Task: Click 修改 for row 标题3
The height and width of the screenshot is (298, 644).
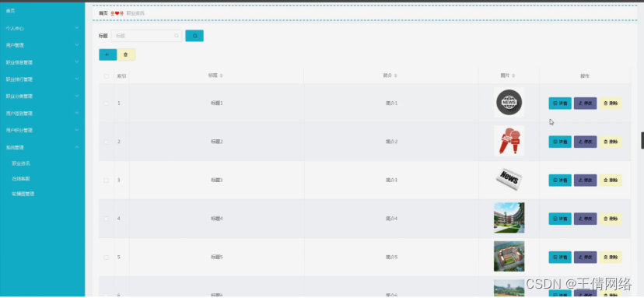Action: 585,180
